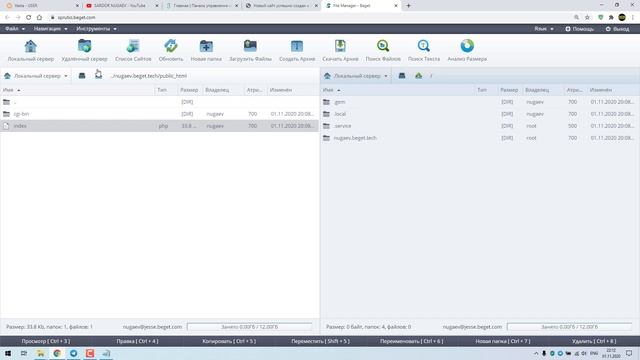Click the Загрузить Файлы upload icon
The image size is (640, 360).
[x=250, y=46]
